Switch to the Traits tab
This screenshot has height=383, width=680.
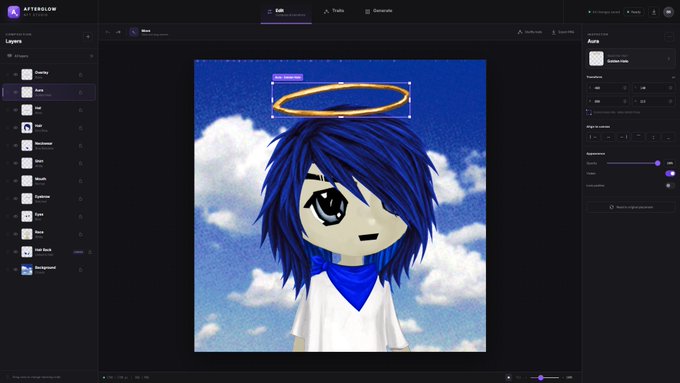(x=334, y=11)
